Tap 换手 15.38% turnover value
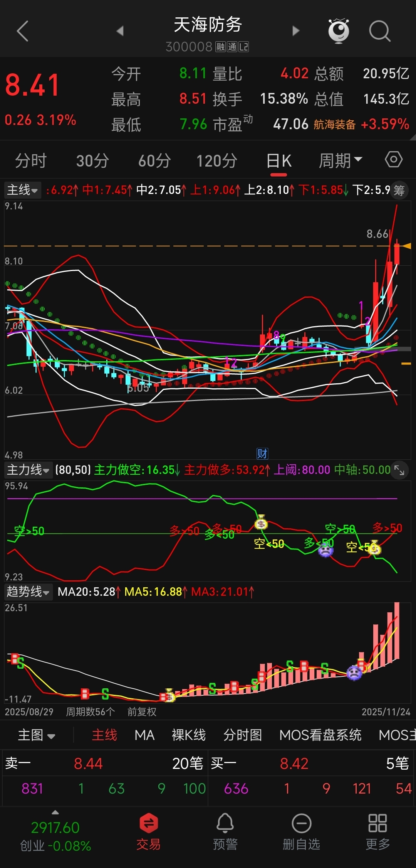 point(284,99)
